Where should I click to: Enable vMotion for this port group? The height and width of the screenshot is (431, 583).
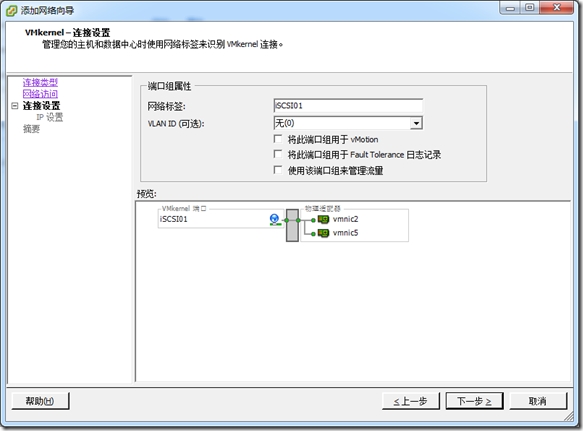tap(278, 139)
